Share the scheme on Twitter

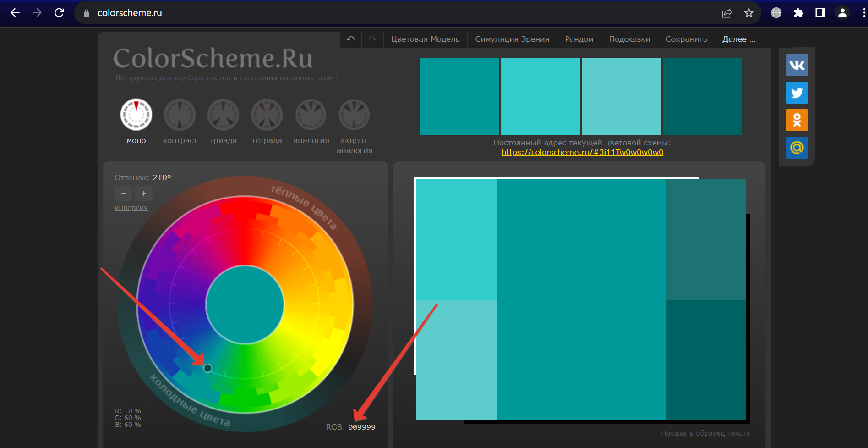click(797, 93)
